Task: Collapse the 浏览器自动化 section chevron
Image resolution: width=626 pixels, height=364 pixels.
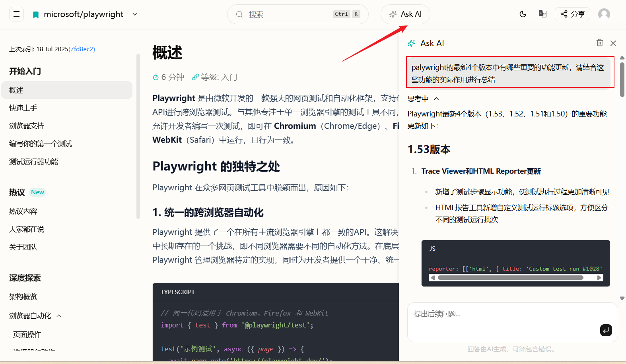Action: coord(59,316)
